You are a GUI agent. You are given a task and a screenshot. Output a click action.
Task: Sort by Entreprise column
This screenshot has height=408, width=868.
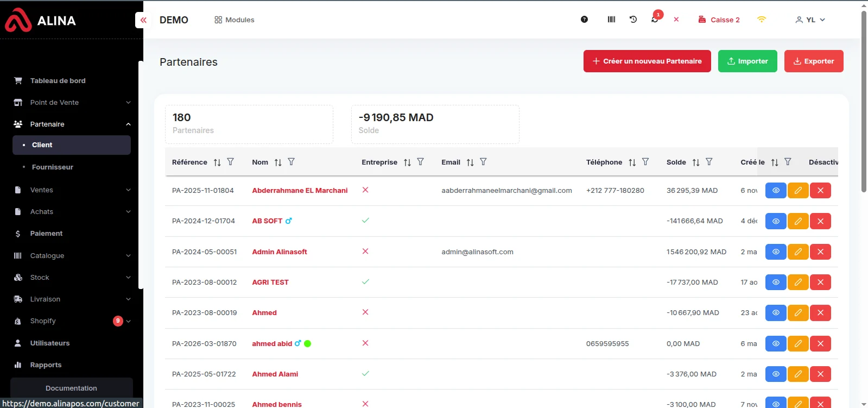(407, 162)
